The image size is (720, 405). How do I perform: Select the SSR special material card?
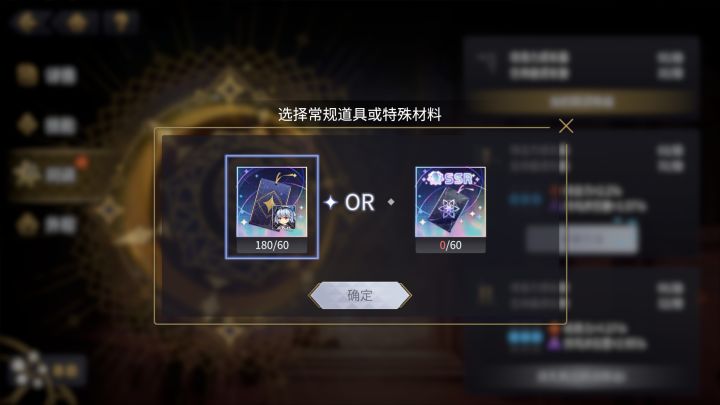pyautogui.click(x=450, y=209)
